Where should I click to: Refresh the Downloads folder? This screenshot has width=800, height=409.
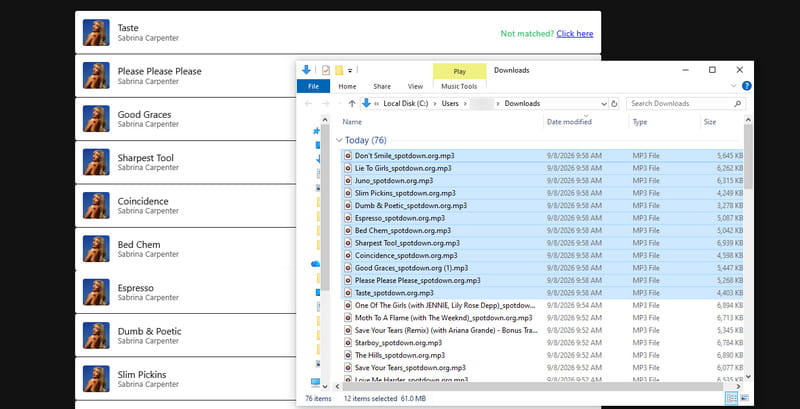(614, 104)
